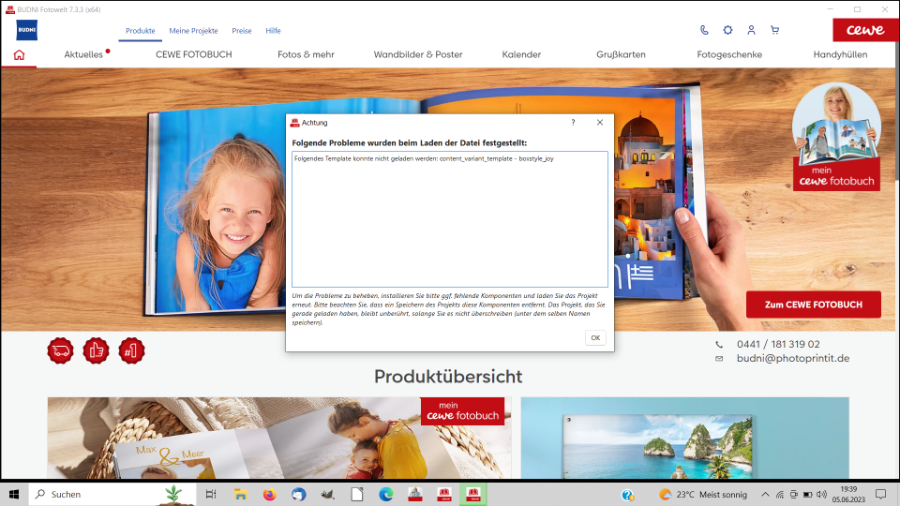Switch to the Produkte tab
Image resolution: width=900 pixels, height=506 pixels.
click(140, 31)
